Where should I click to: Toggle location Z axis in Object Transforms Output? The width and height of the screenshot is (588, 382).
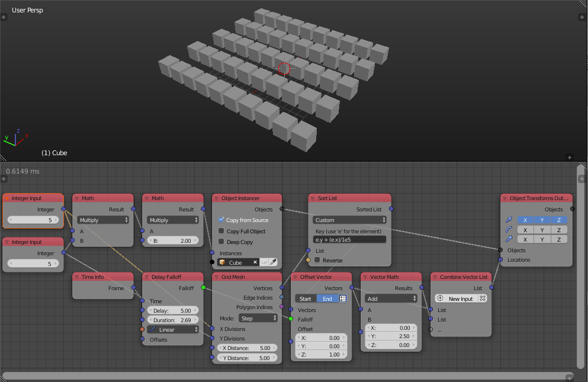click(x=559, y=220)
